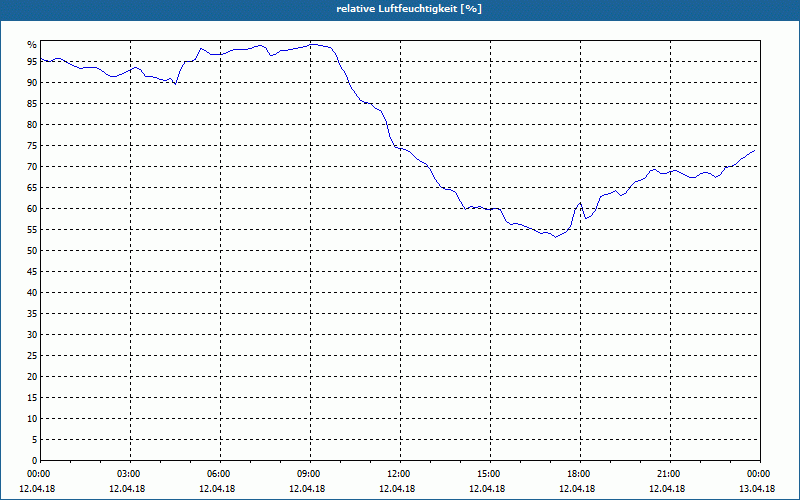Image resolution: width=800 pixels, height=500 pixels.
Task: Click the date label under 03:00
Action: [127, 489]
